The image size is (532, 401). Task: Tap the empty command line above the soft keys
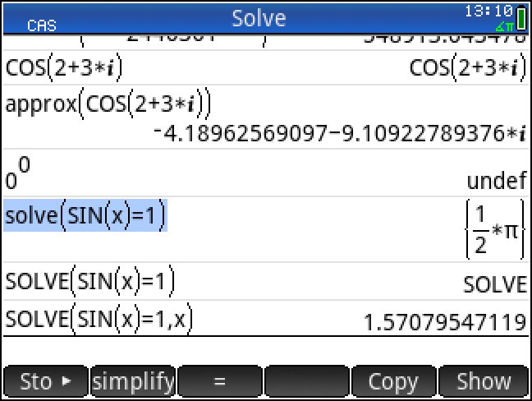point(266,350)
